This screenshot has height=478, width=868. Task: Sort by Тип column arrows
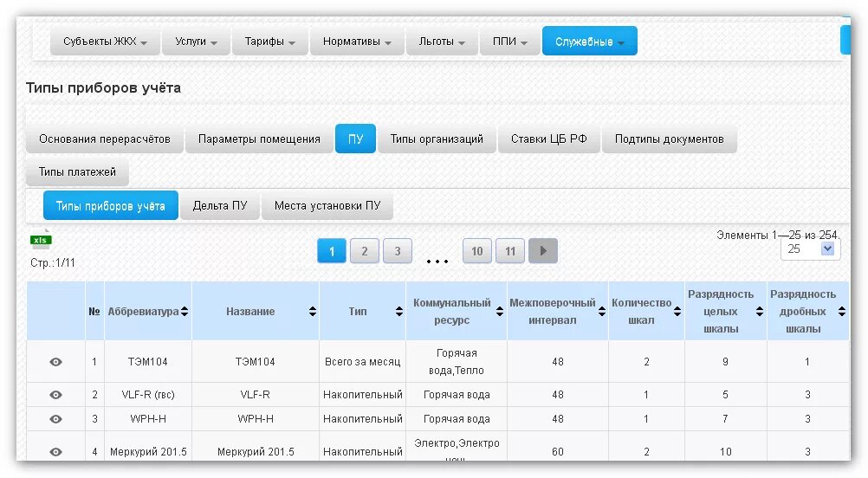pos(399,312)
